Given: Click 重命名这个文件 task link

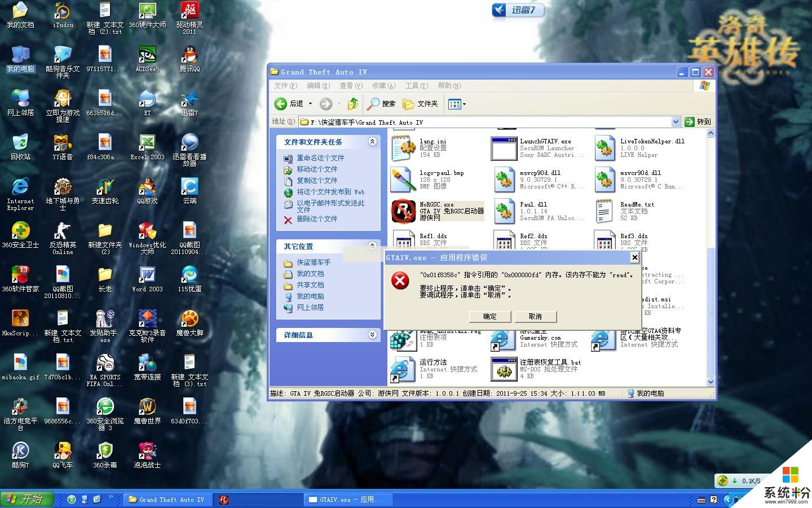Looking at the screenshot, I should coord(320,158).
